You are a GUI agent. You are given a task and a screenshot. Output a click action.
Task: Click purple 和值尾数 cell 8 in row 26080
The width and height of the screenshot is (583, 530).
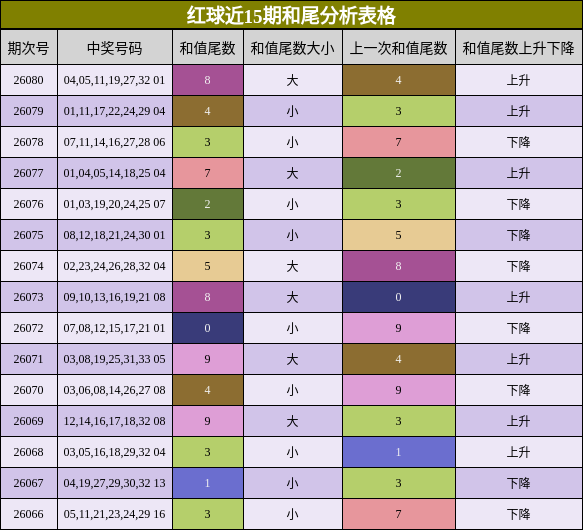208,80
